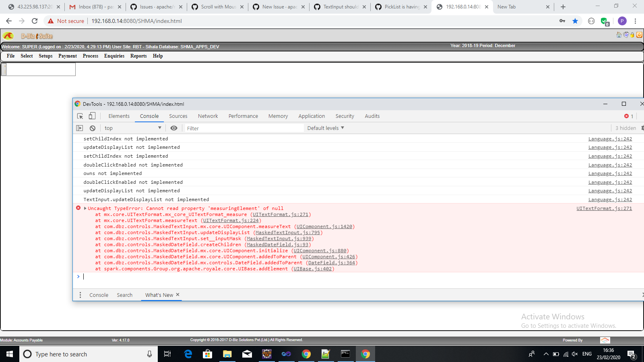The height and width of the screenshot is (362, 644).
Task: Open the Memory tab in DevTools
Action: point(278,116)
